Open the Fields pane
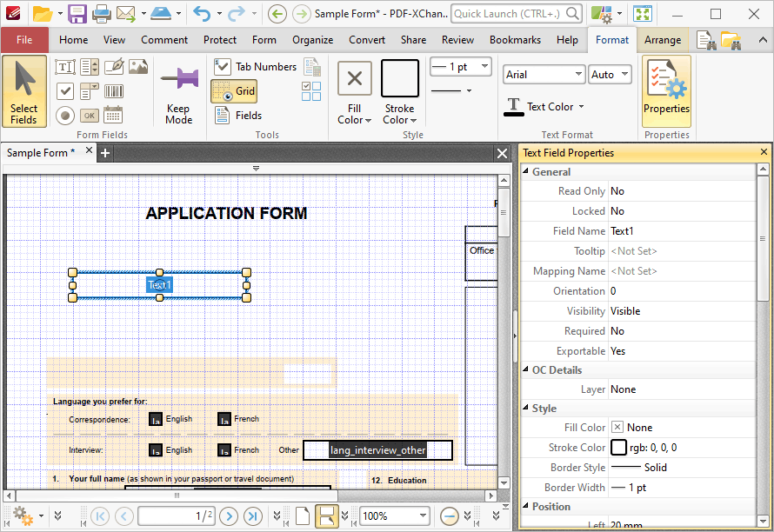774x532 pixels. 238,116
